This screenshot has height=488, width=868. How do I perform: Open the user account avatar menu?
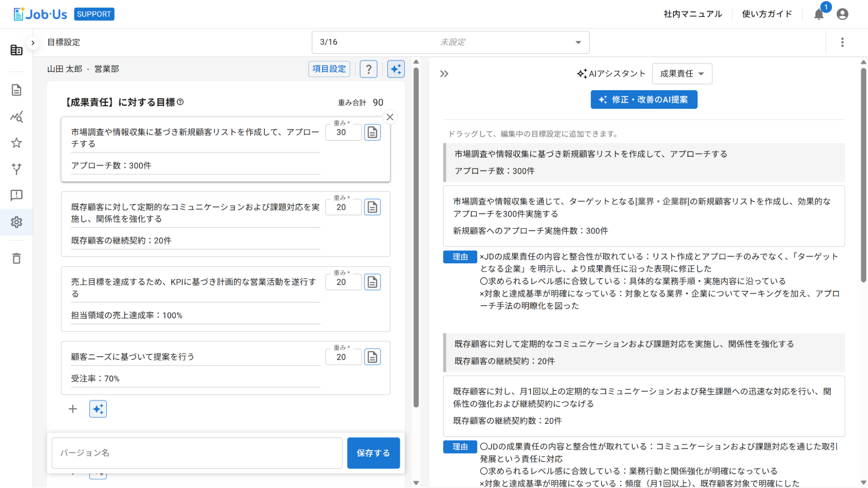[842, 14]
